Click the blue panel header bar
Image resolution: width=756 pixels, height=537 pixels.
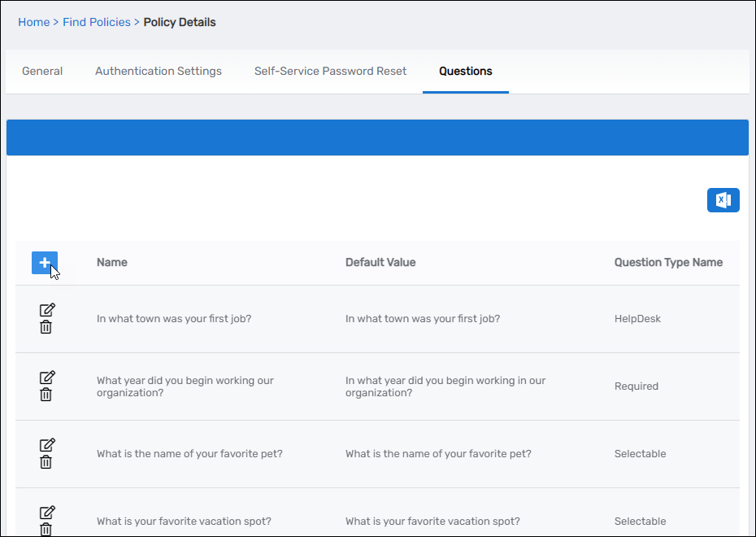377,138
